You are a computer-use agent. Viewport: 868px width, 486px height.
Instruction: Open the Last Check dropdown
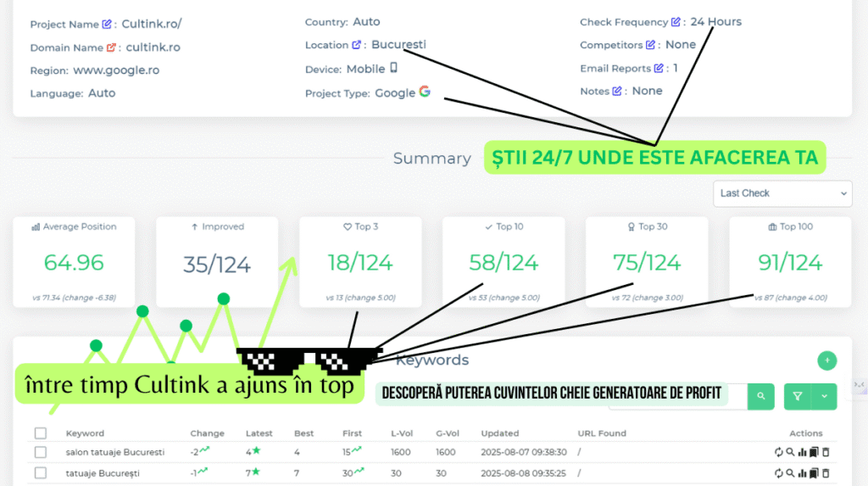(782, 193)
